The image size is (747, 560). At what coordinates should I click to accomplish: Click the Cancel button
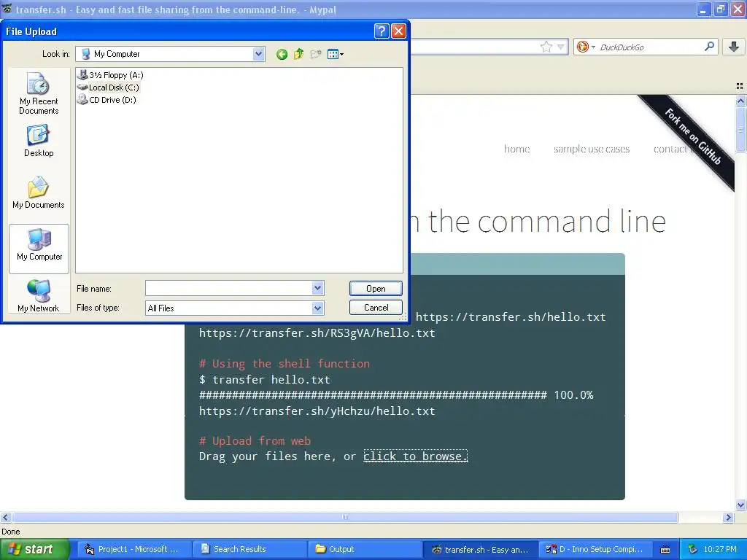376,308
